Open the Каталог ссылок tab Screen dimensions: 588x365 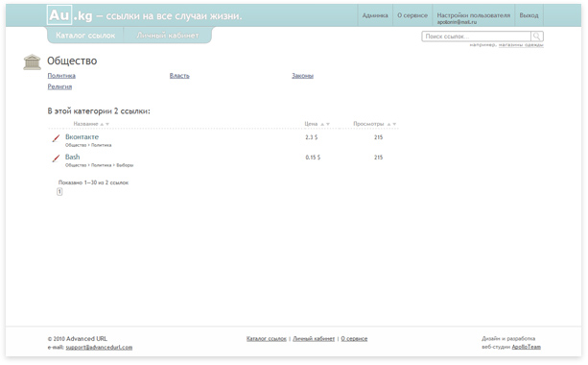[85, 36]
